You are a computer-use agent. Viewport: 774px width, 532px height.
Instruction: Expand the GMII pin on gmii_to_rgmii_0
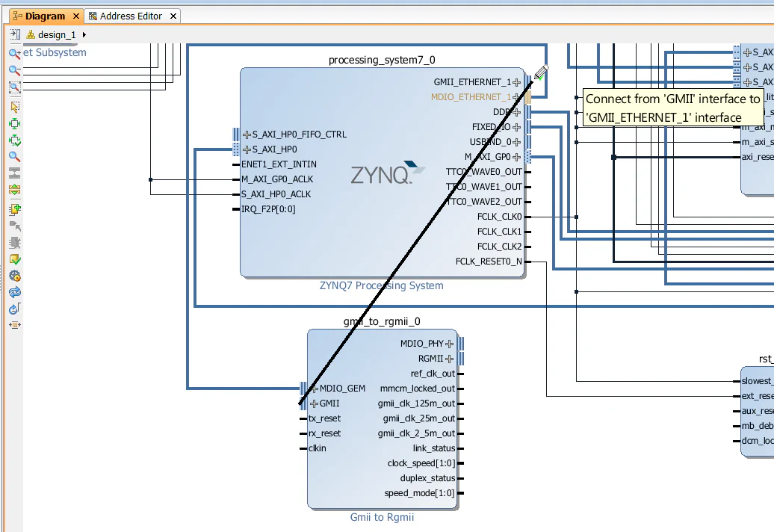tap(316, 403)
